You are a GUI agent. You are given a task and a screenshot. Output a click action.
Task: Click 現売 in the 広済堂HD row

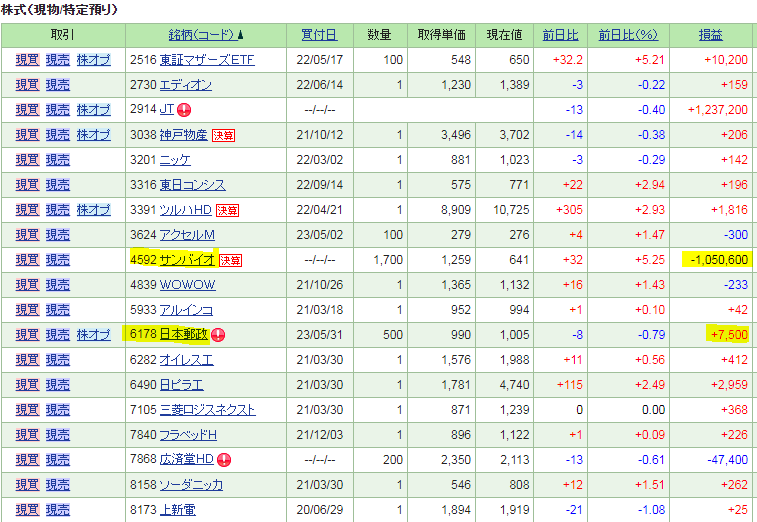point(58,460)
